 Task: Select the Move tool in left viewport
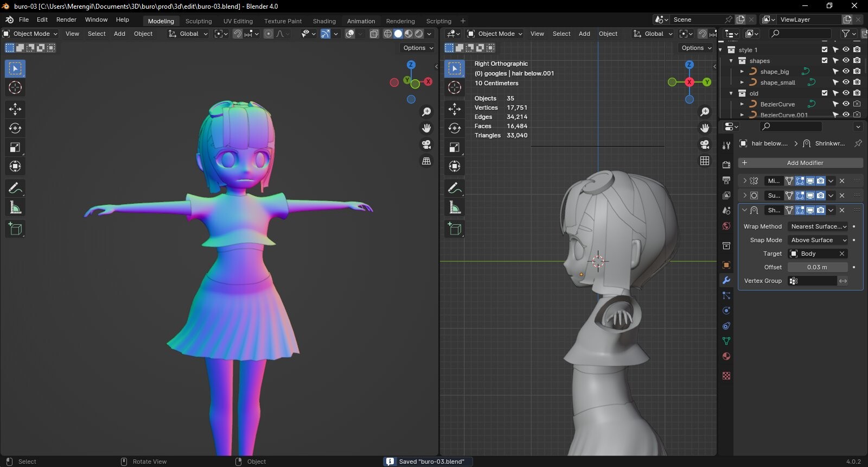[x=15, y=109]
